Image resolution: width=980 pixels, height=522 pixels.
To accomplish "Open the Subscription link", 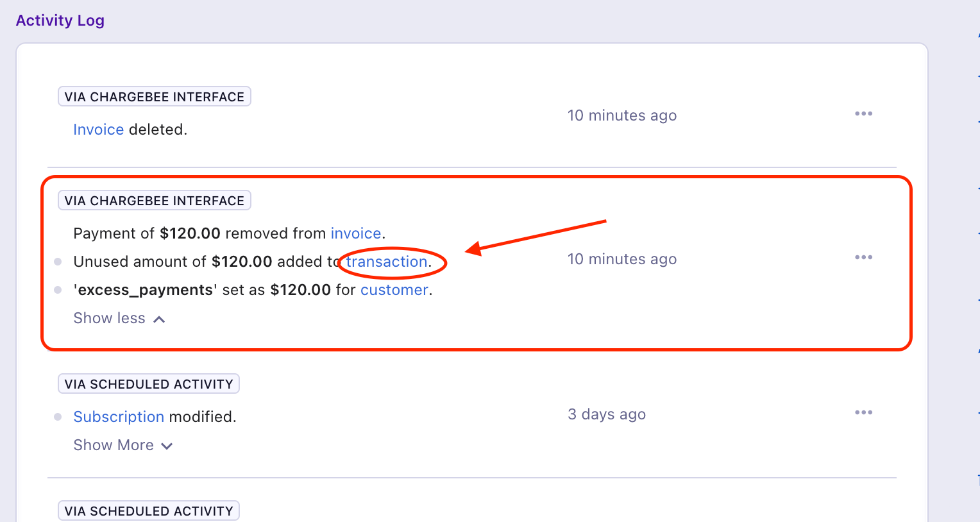I will pyautogui.click(x=119, y=417).
